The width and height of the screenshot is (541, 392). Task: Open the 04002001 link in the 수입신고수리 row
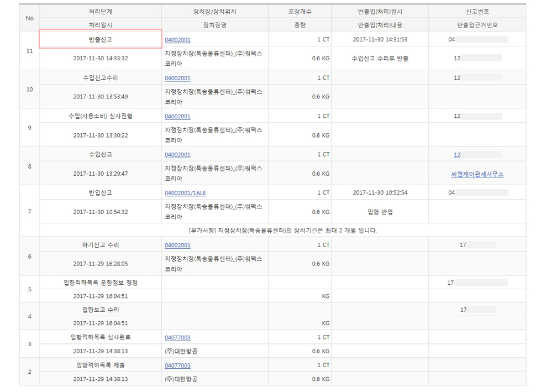(177, 78)
